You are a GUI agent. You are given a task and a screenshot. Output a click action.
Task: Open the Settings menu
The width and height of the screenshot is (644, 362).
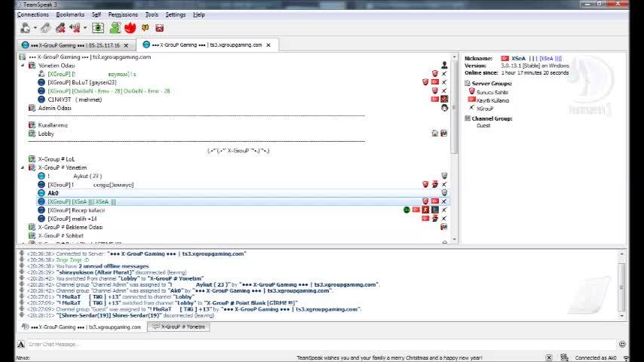point(176,14)
